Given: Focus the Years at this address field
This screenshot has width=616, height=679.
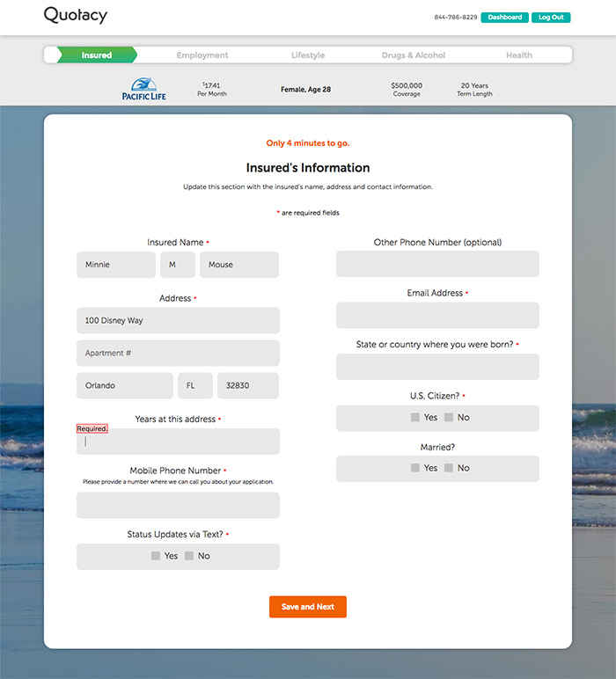Looking at the screenshot, I should [178, 442].
